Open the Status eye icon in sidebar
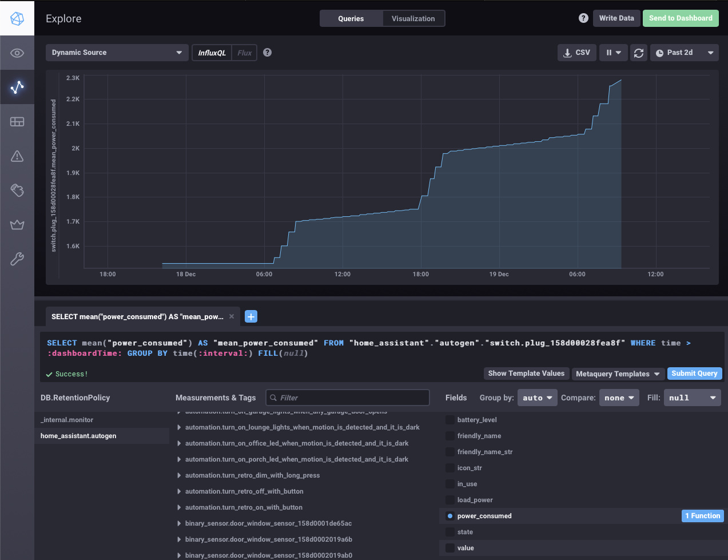The width and height of the screenshot is (728, 560). click(17, 53)
